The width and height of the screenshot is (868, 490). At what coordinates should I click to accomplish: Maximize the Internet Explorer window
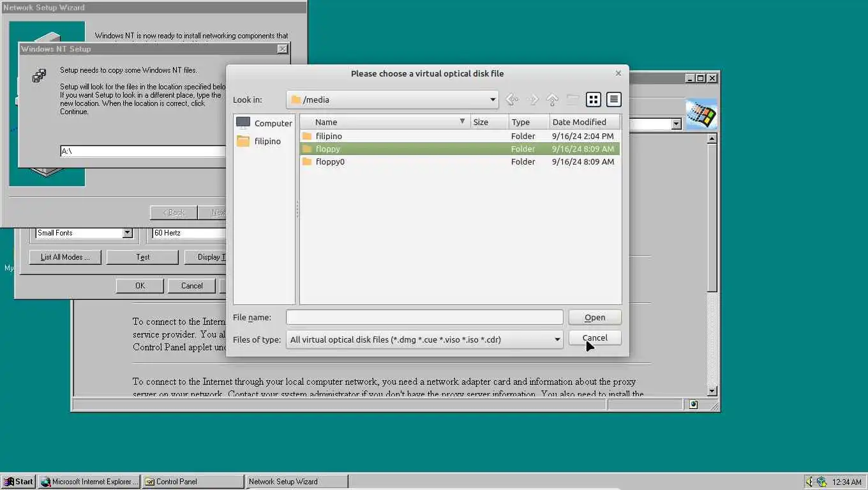click(x=700, y=78)
